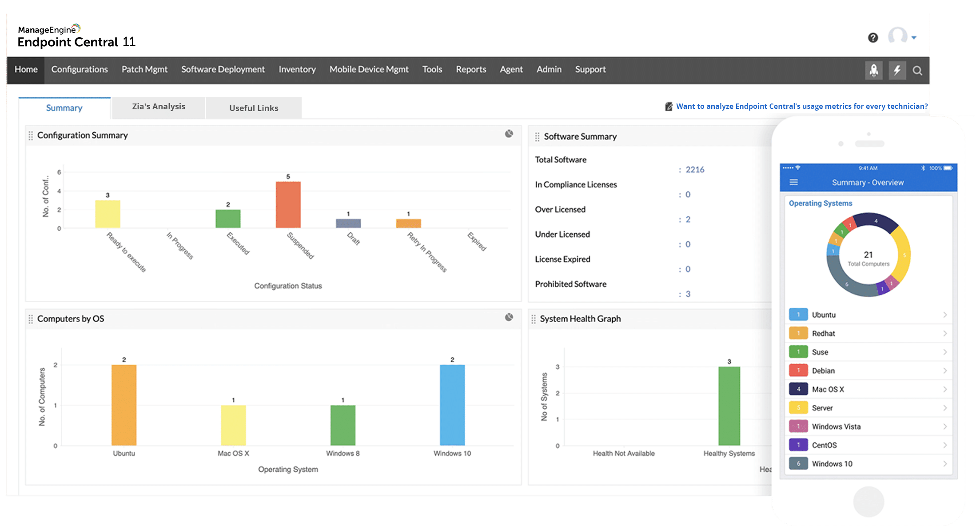Open the Patch Mgmt menu
The width and height of the screenshot is (980, 526).
pos(144,70)
